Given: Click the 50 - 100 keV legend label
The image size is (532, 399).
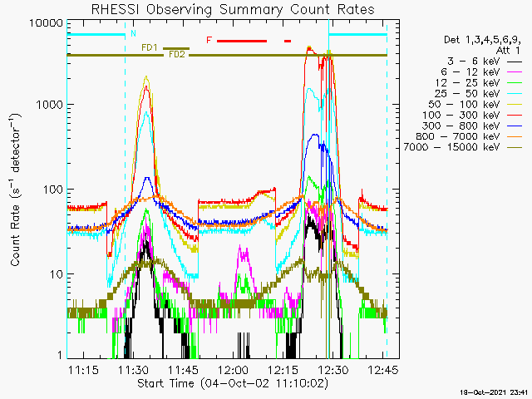Looking at the screenshot, I should tap(464, 104).
